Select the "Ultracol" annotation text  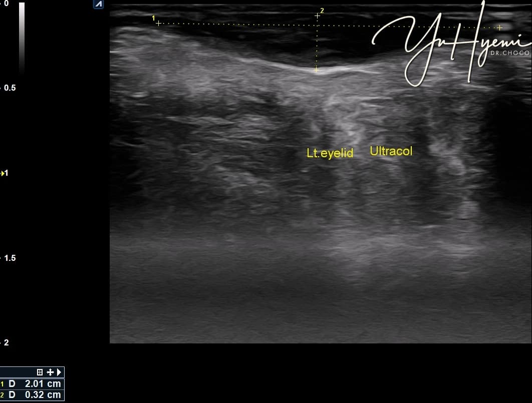391,151
